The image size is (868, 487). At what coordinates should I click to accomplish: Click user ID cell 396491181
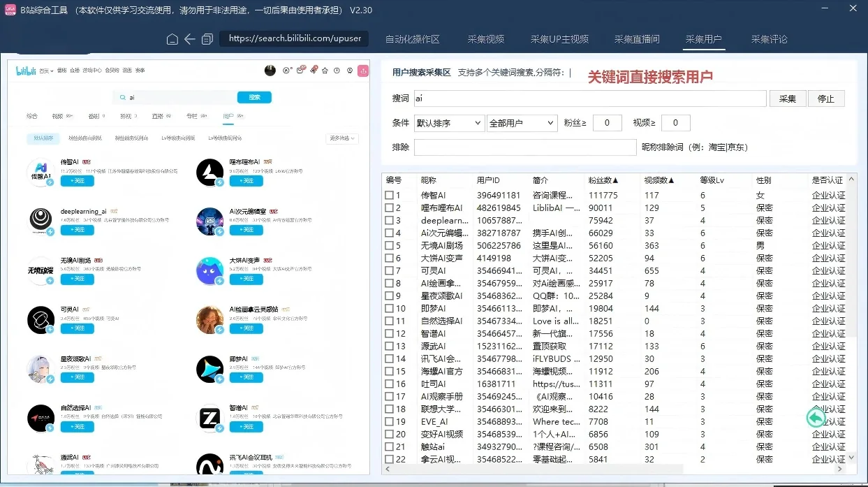(499, 196)
